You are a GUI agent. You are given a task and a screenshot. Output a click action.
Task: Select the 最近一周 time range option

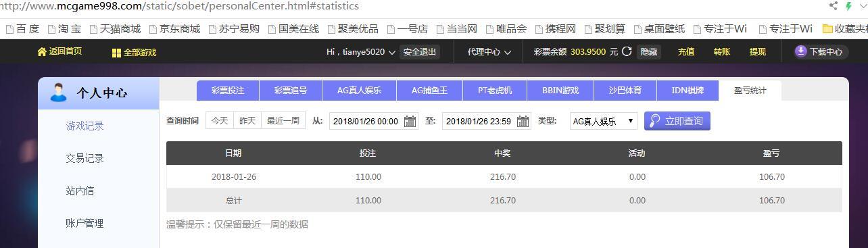283,121
